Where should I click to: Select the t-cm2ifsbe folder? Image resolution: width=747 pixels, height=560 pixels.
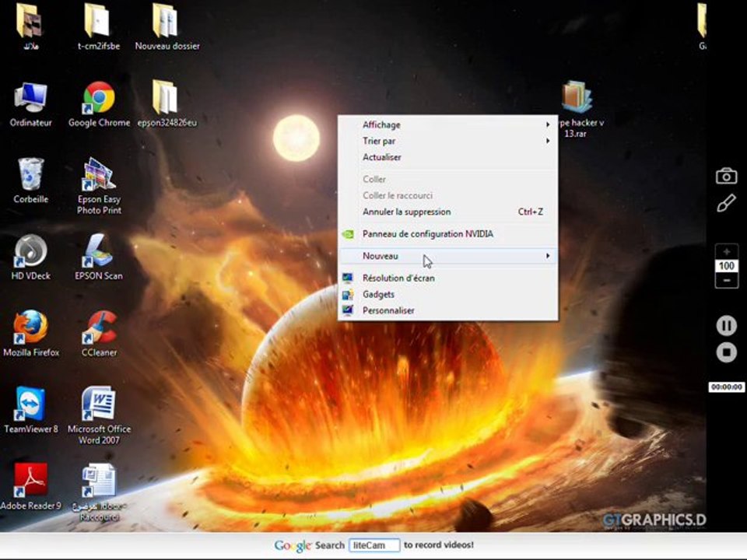coord(99,28)
